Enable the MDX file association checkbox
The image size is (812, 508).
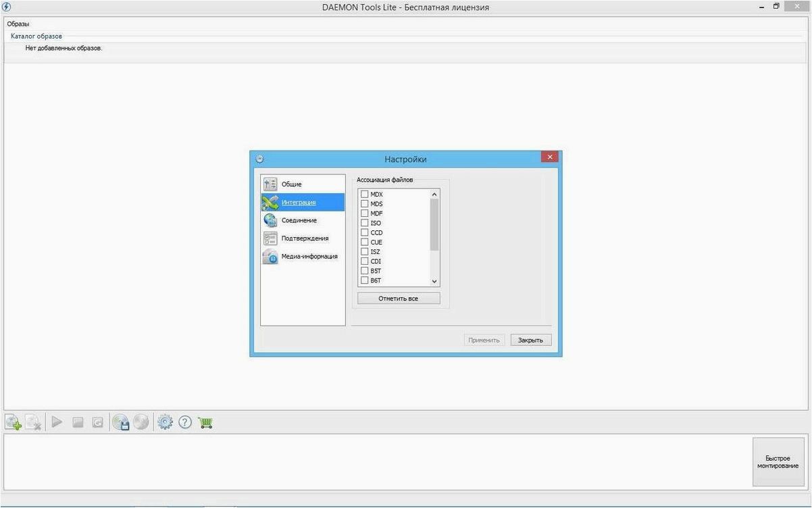(x=365, y=194)
